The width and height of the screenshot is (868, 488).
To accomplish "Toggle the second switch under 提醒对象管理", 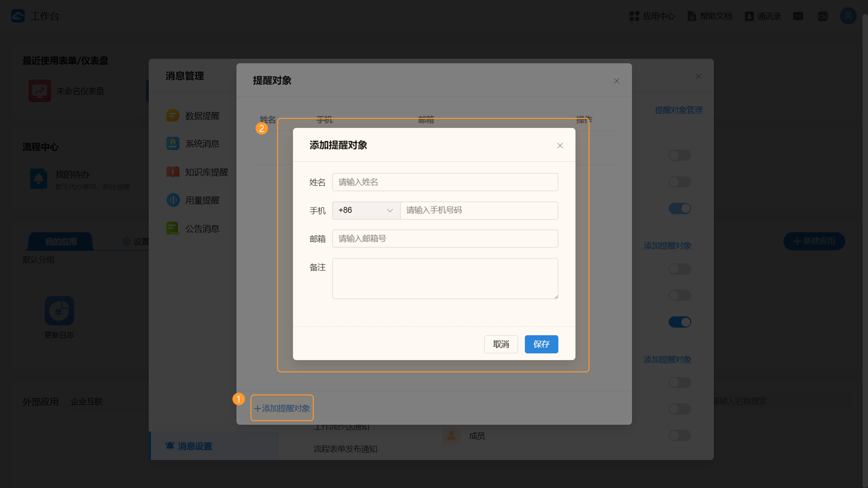I will click(x=680, y=182).
